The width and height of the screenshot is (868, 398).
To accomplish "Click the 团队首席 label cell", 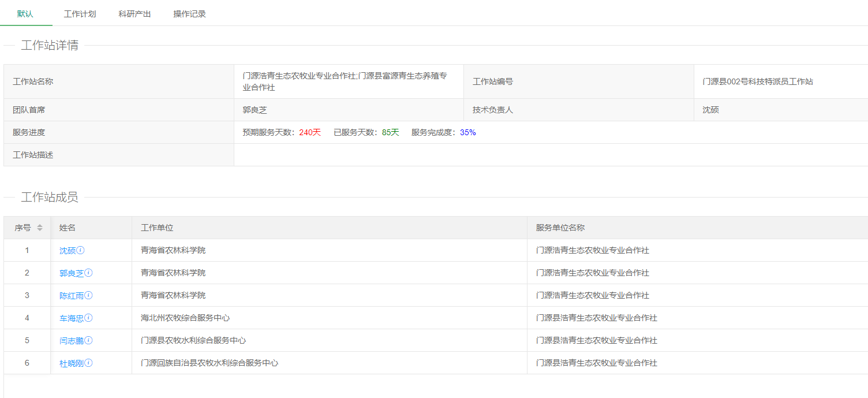I will 119,110.
